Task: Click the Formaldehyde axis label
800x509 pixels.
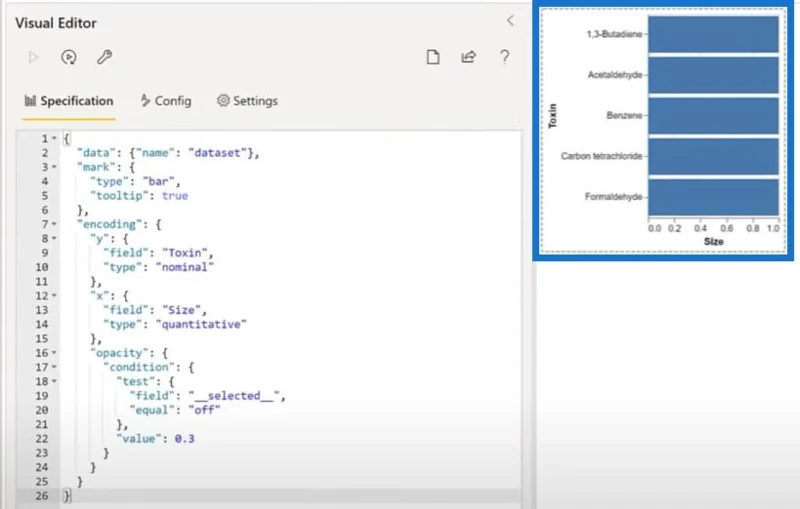Action: click(x=614, y=197)
